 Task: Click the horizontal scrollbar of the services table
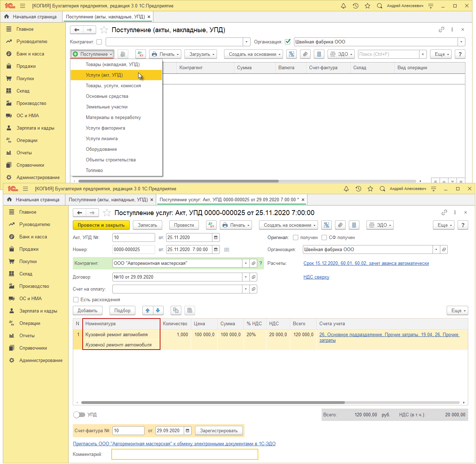click(213, 402)
